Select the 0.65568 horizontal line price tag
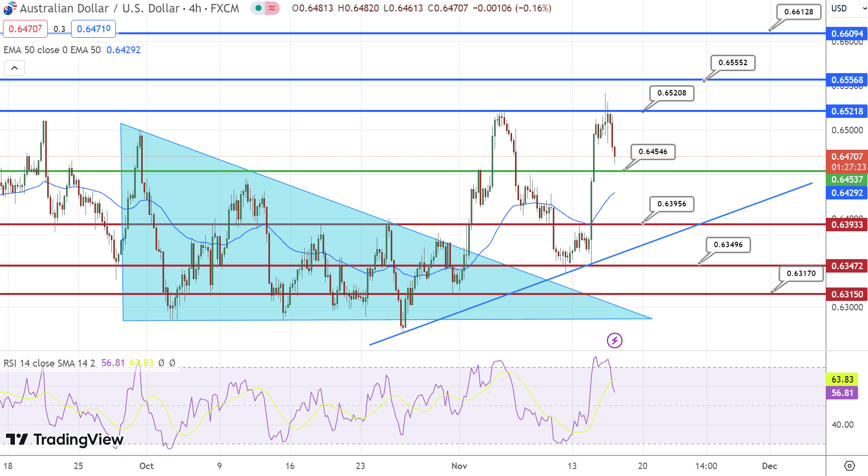 [847, 80]
